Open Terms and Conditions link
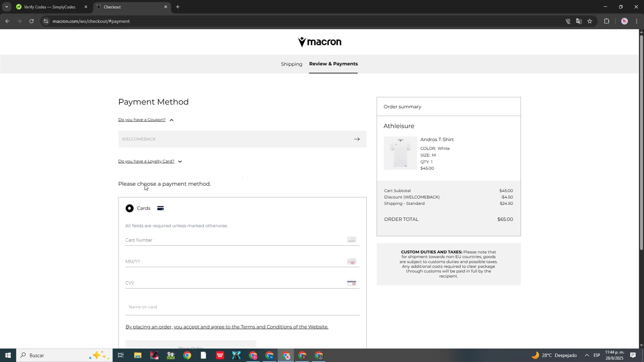This screenshot has width=644, height=362. coord(227,327)
